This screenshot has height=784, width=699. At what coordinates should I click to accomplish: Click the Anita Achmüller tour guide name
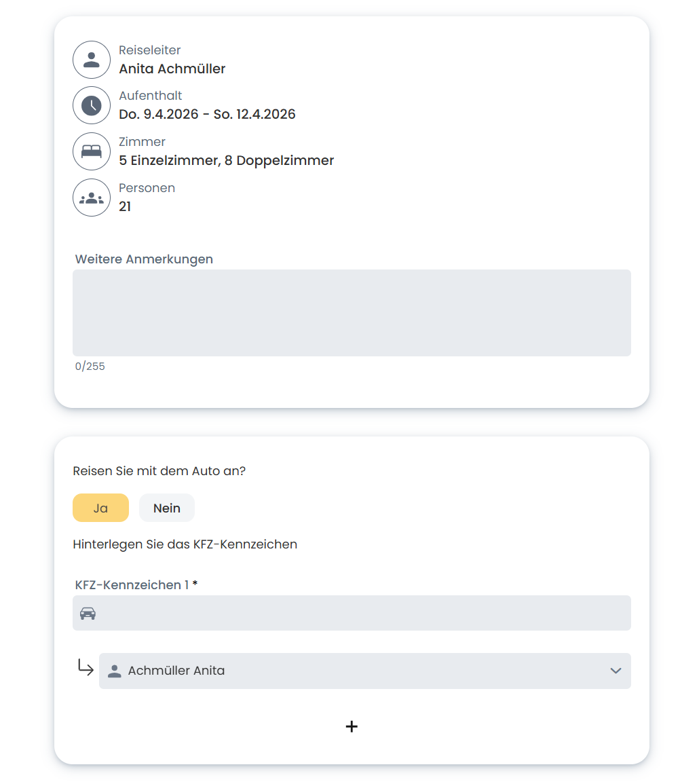(x=172, y=69)
